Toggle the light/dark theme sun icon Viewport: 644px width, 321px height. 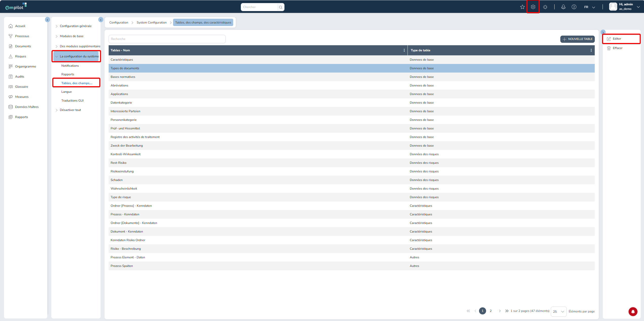click(x=545, y=7)
